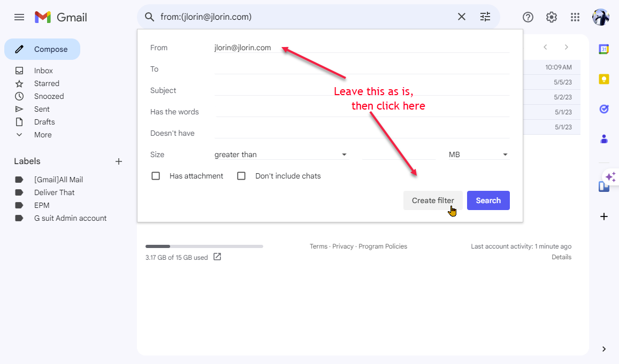The image size is (619, 364).
Task: Clear search with the X icon
Action: coord(462,17)
